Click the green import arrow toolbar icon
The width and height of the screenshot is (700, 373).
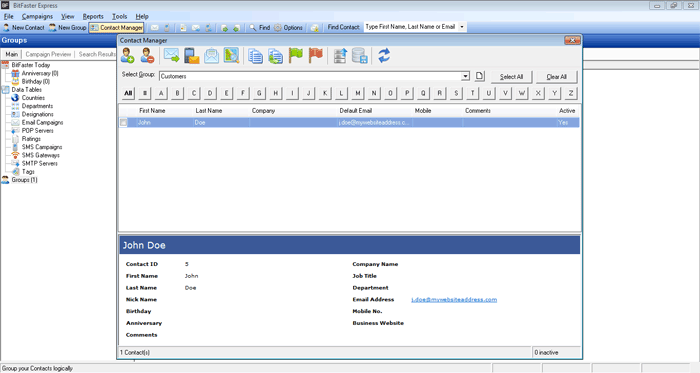click(x=237, y=28)
